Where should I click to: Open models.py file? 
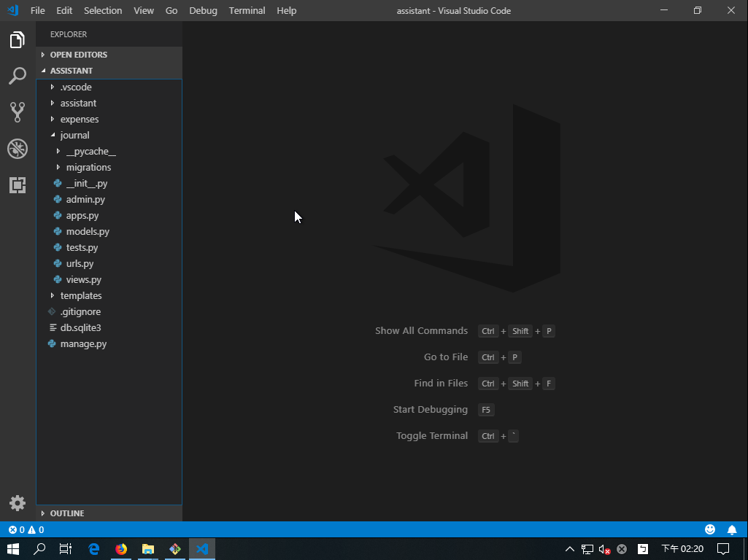(88, 231)
